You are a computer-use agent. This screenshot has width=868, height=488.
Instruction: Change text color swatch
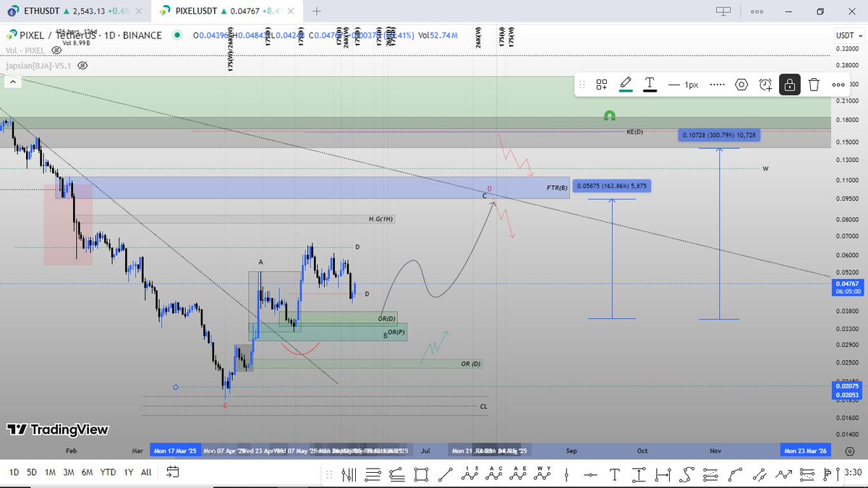[x=650, y=85]
